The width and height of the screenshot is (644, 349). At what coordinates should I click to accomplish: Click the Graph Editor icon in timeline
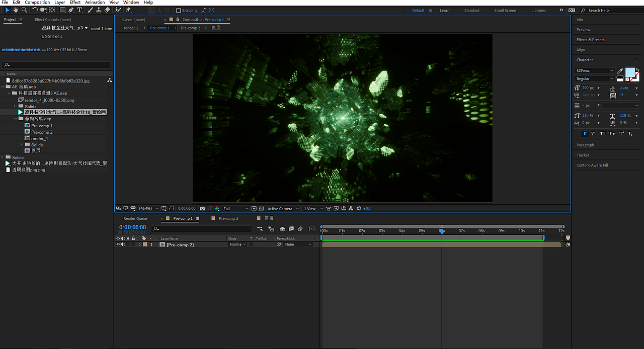(311, 229)
